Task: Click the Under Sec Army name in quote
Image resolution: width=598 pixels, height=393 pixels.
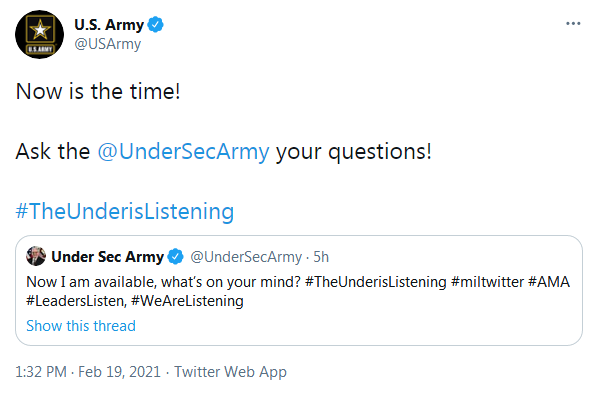Action: point(108,257)
